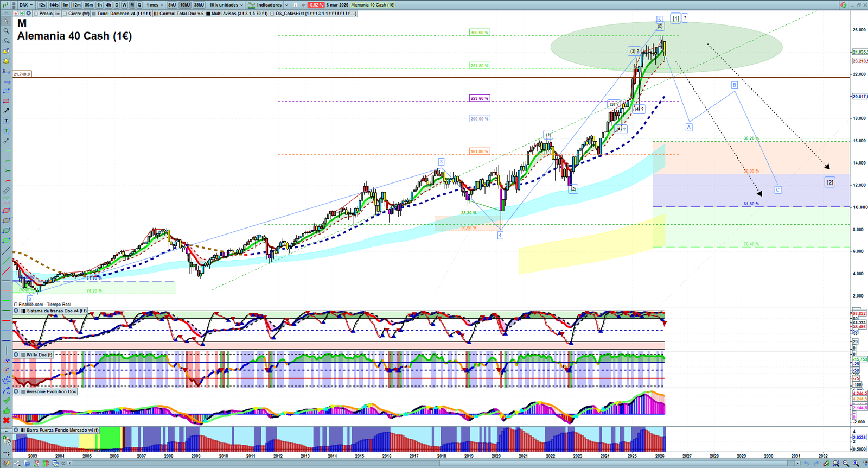Close the Awesome Evolution Doc panel
Screen dimensions: 868x468
(16, 392)
